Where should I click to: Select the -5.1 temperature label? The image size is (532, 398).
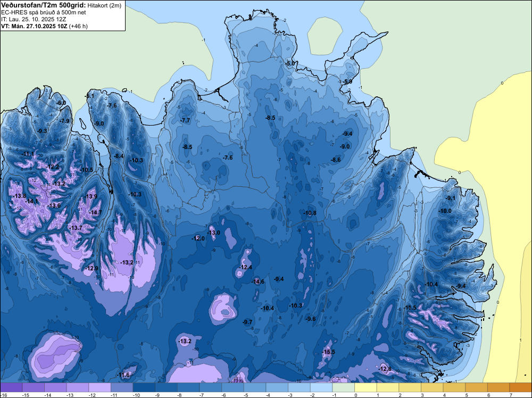[x=89, y=96]
